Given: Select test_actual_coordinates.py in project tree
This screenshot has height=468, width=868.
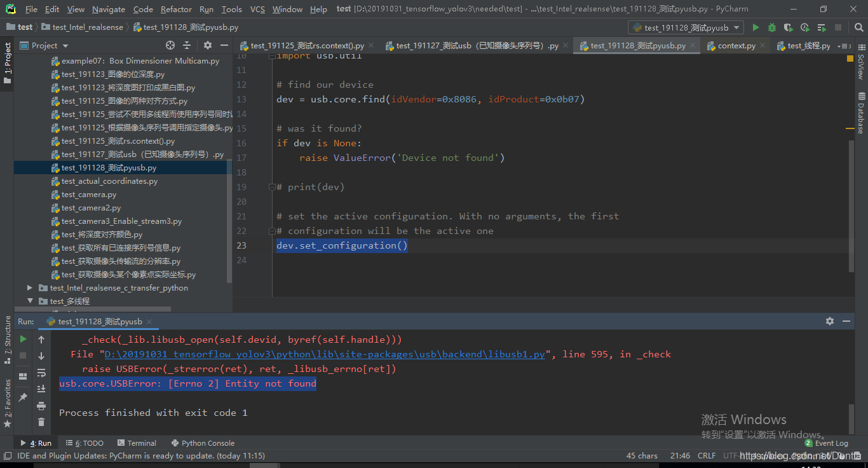Looking at the screenshot, I should tap(109, 181).
